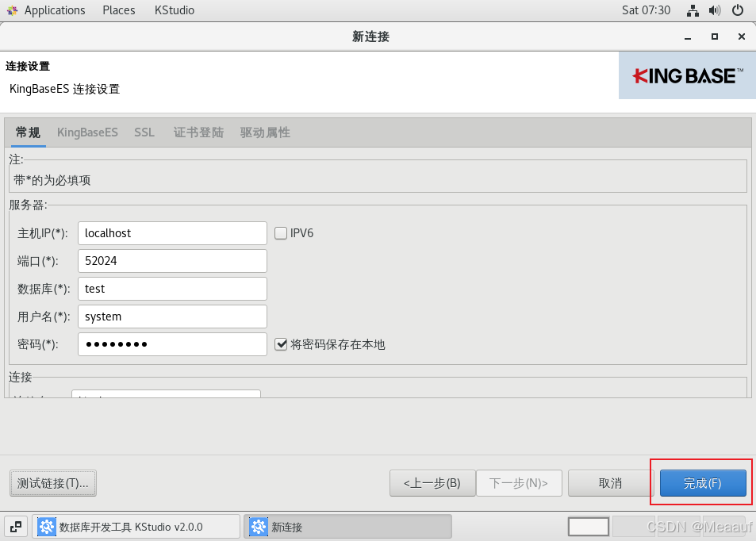The height and width of the screenshot is (541, 756).
Task: Open the Places menu
Action: click(119, 10)
